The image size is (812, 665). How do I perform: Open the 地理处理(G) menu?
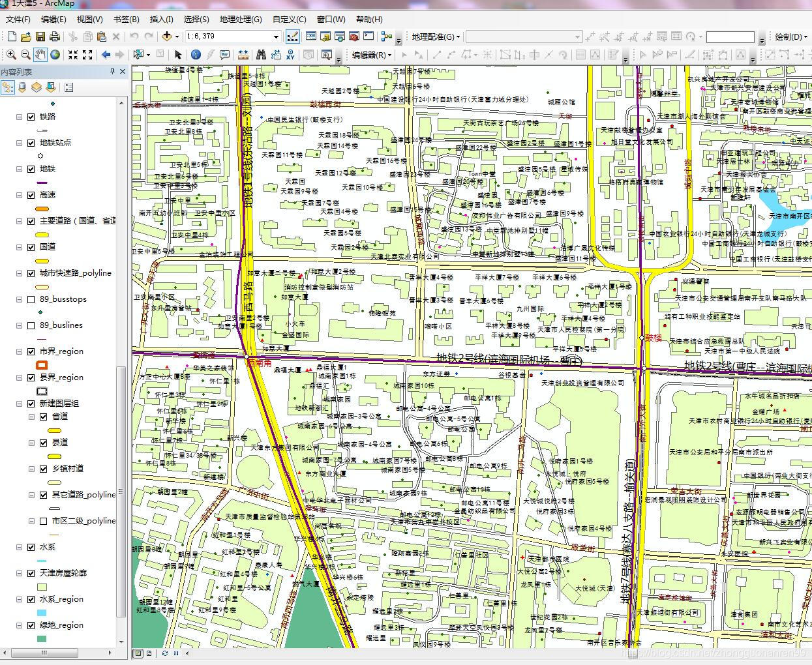tap(241, 20)
